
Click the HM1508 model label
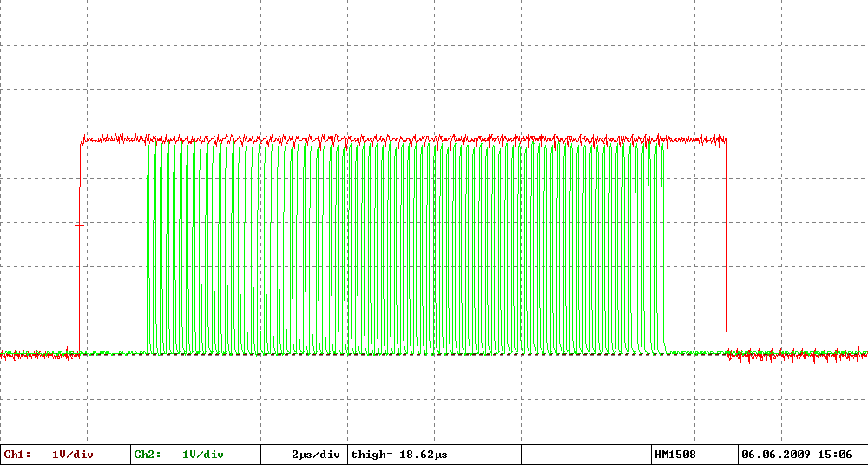(x=674, y=455)
